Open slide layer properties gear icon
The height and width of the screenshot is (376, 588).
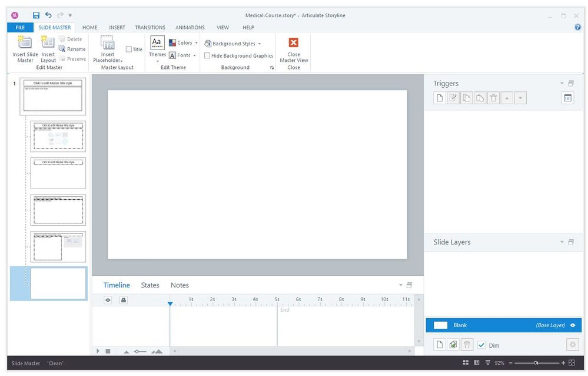tap(572, 345)
